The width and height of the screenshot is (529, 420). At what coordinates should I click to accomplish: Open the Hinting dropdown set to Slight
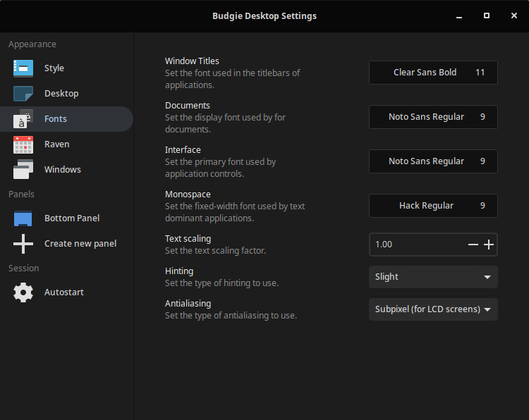432,277
